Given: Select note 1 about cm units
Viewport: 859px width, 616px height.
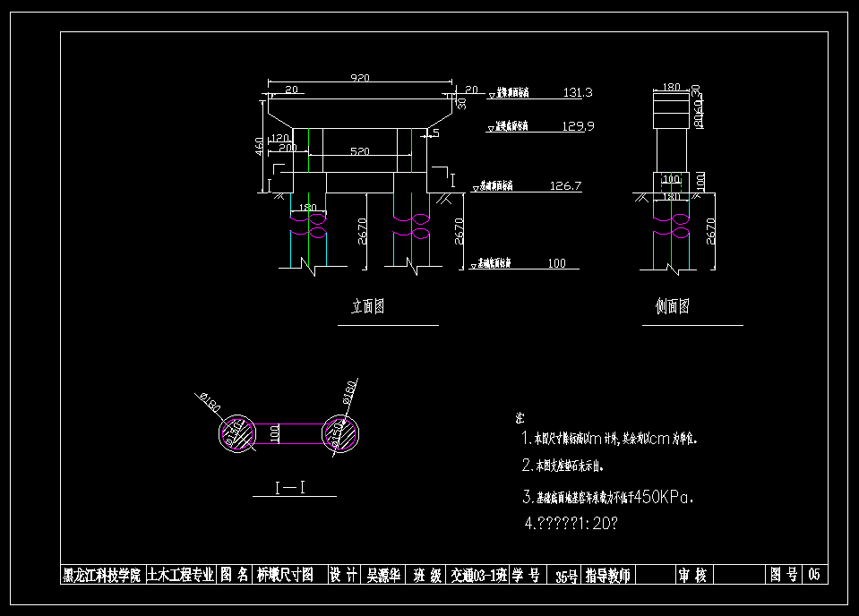Looking at the screenshot, I should [x=609, y=439].
